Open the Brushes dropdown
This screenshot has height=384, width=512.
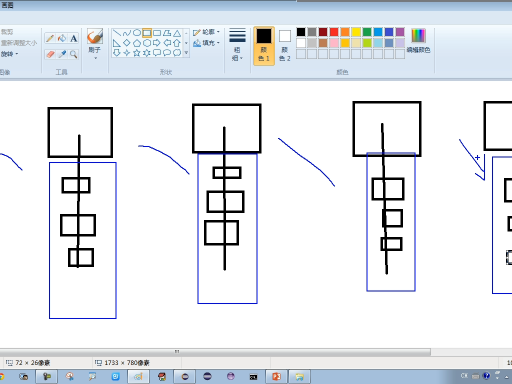tap(95, 44)
